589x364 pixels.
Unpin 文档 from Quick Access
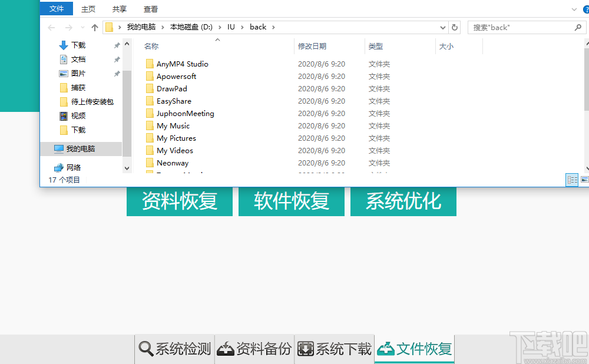(x=117, y=59)
